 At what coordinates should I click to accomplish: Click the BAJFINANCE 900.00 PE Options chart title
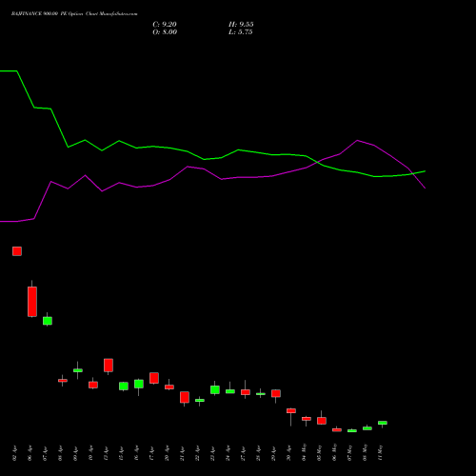pyautogui.click(x=74, y=14)
